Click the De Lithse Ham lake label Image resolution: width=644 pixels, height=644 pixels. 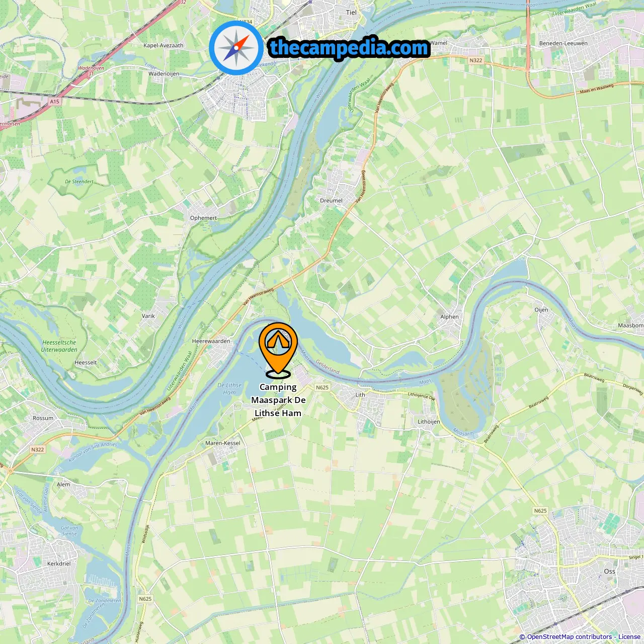(229, 389)
